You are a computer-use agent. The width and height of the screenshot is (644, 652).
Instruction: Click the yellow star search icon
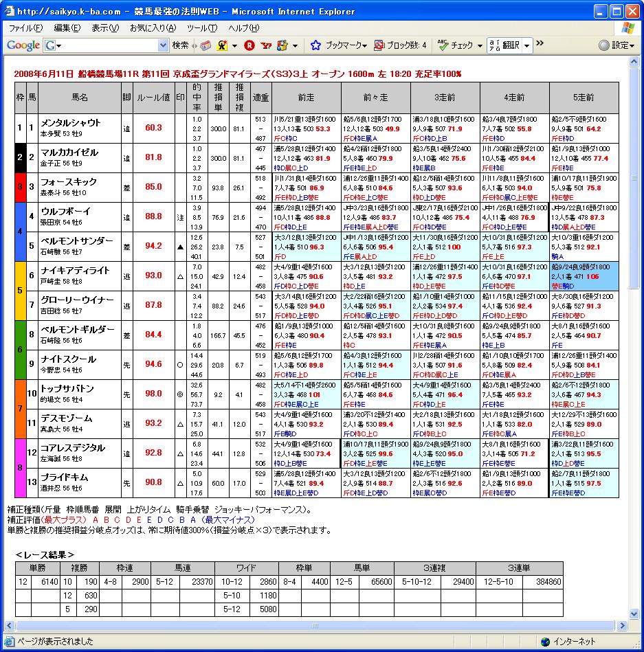click(222, 45)
